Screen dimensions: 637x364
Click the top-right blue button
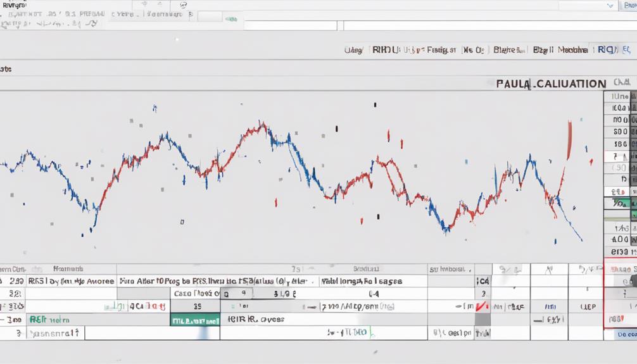[629, 6]
